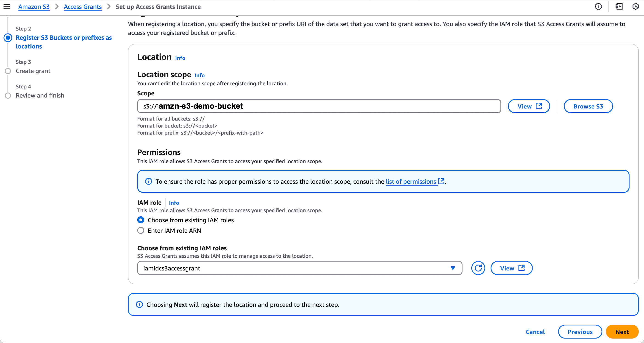The image size is (644, 343).
Task: Click Previous to go back a step
Action: click(580, 332)
